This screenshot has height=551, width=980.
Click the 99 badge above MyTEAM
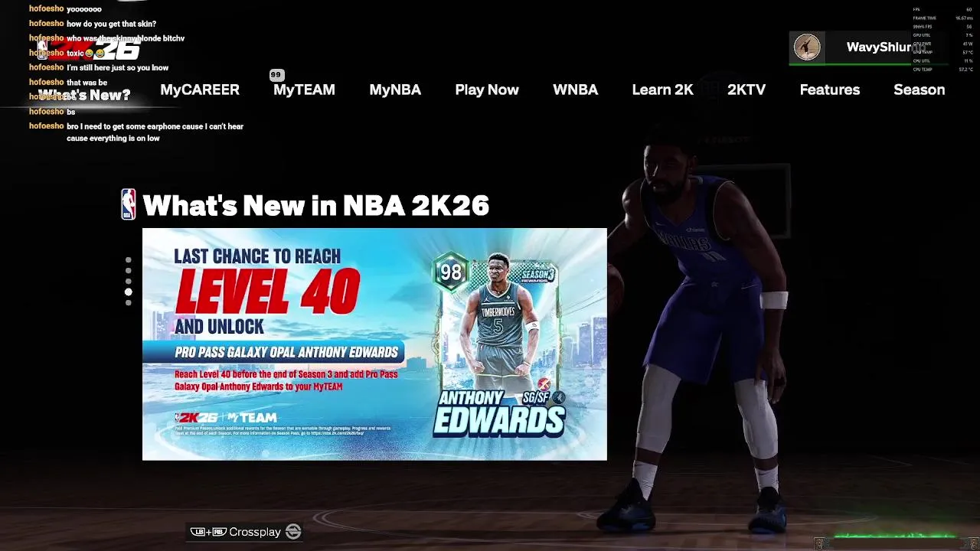(276, 75)
